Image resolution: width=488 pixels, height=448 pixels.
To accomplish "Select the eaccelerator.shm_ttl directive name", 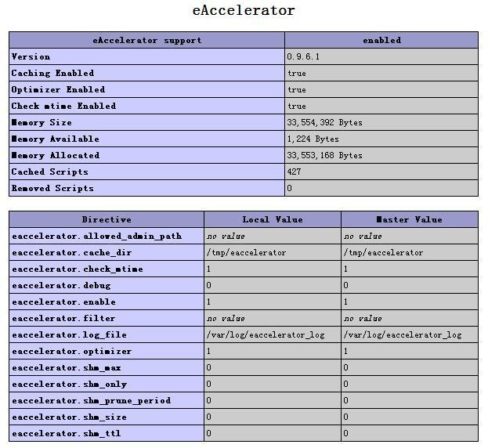I will point(66,434).
